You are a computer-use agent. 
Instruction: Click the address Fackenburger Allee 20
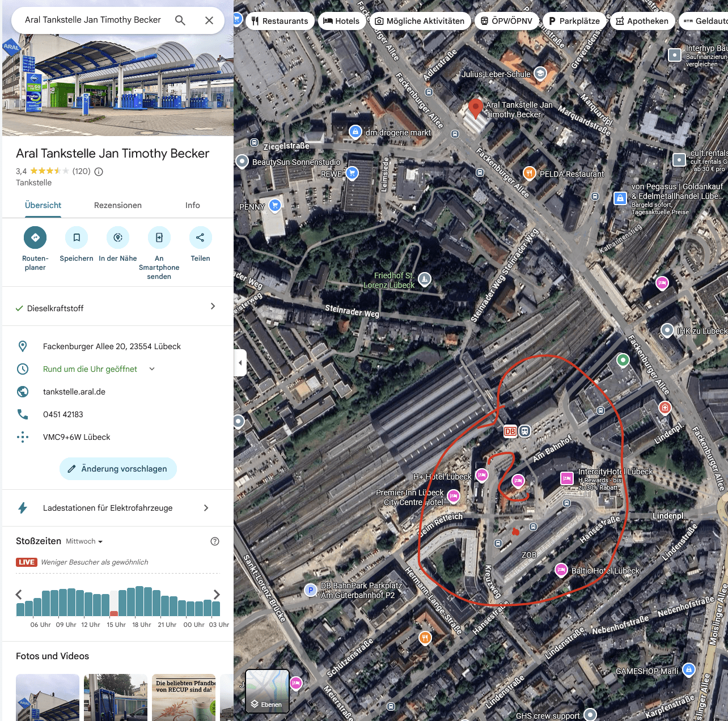tap(112, 346)
